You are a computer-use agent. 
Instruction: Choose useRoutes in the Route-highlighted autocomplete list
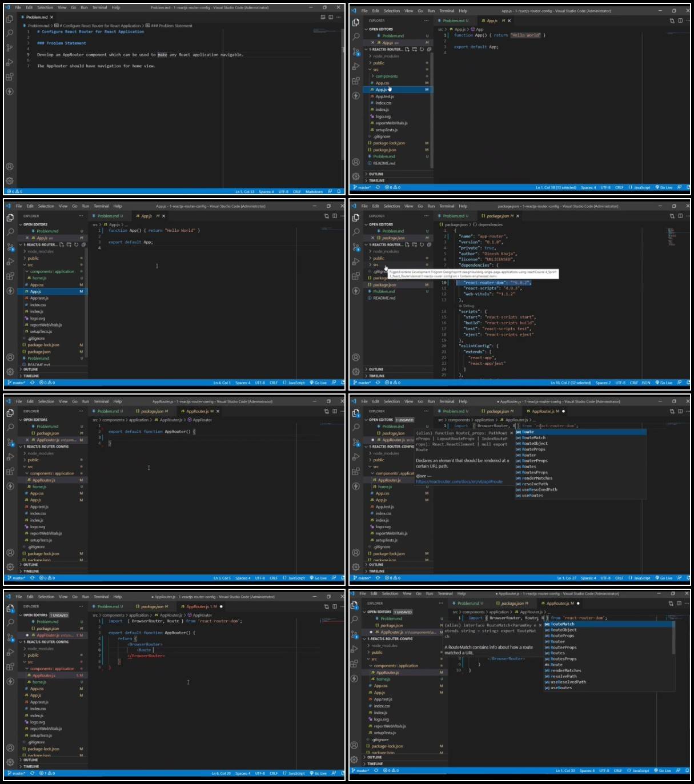coord(581,495)
